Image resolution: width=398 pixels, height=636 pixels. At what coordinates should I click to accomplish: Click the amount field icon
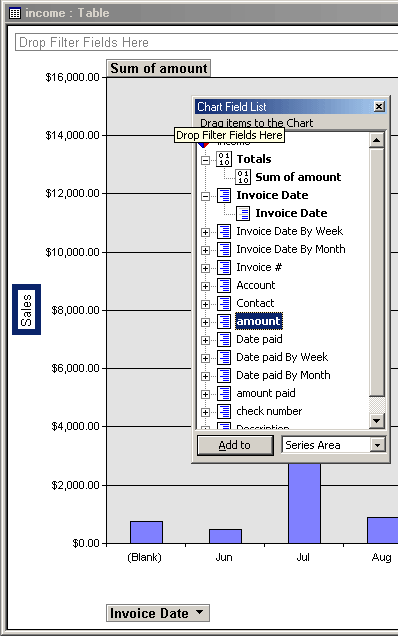[x=224, y=321]
